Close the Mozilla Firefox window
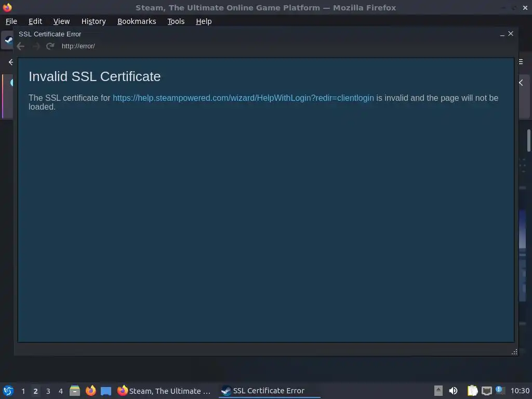This screenshot has width=532, height=399. click(525, 7)
